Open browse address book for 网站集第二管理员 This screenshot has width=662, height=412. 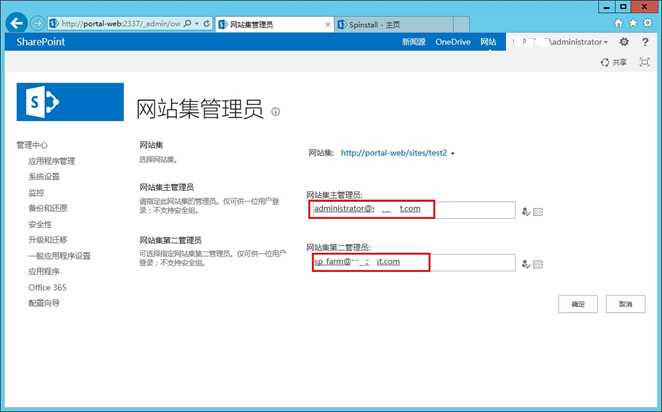click(x=538, y=265)
